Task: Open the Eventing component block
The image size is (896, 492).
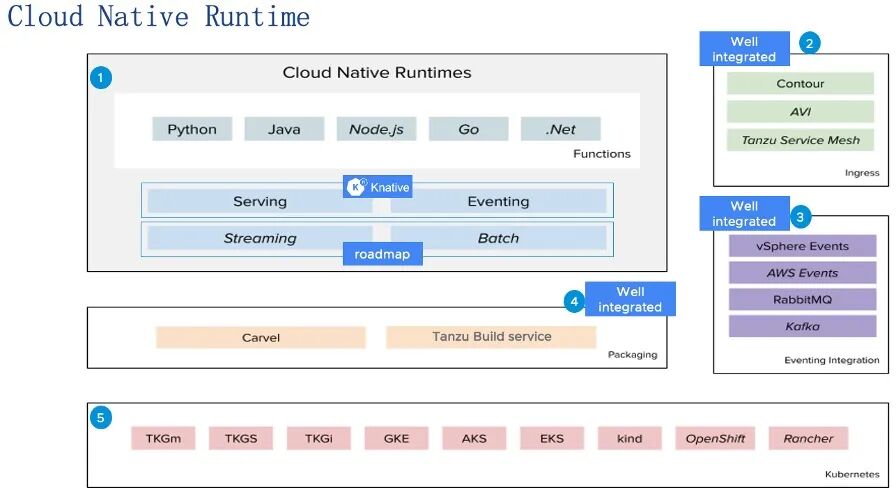Action: pos(498,201)
